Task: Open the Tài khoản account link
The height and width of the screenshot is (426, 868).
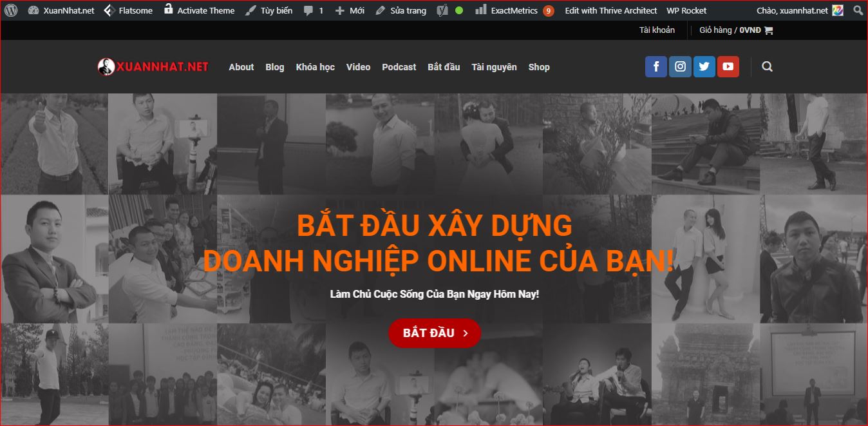Action: [657, 30]
